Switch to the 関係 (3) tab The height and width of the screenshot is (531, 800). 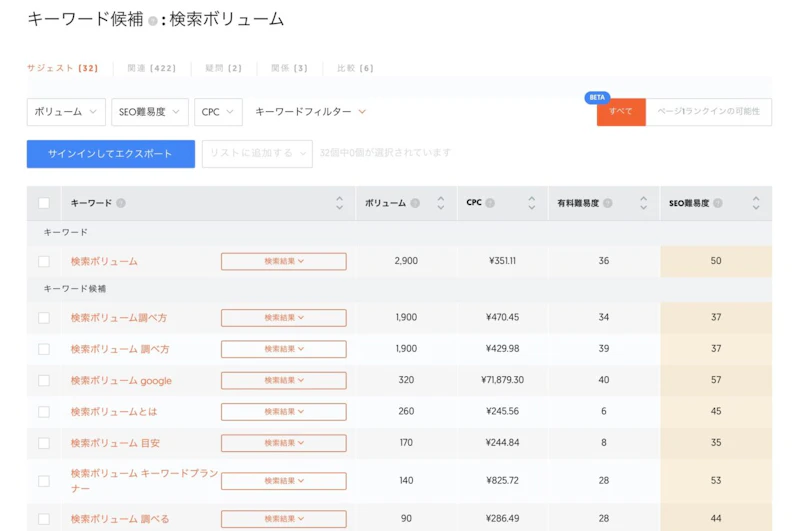click(x=289, y=68)
